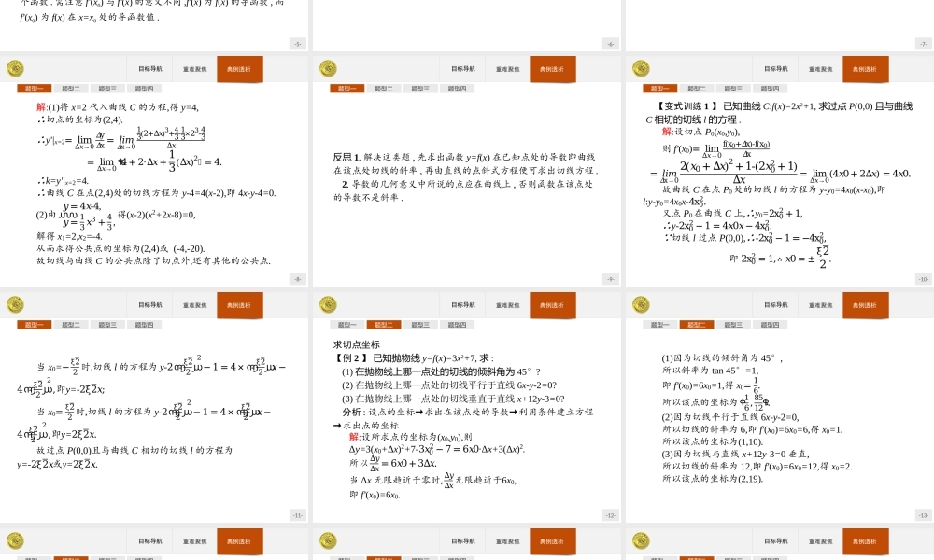Select 题型四 on slide 10
934x560 pixels.
[x=769, y=88]
